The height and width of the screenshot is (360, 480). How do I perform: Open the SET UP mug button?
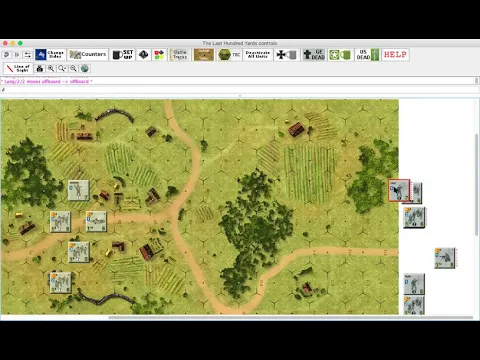[x=123, y=55]
